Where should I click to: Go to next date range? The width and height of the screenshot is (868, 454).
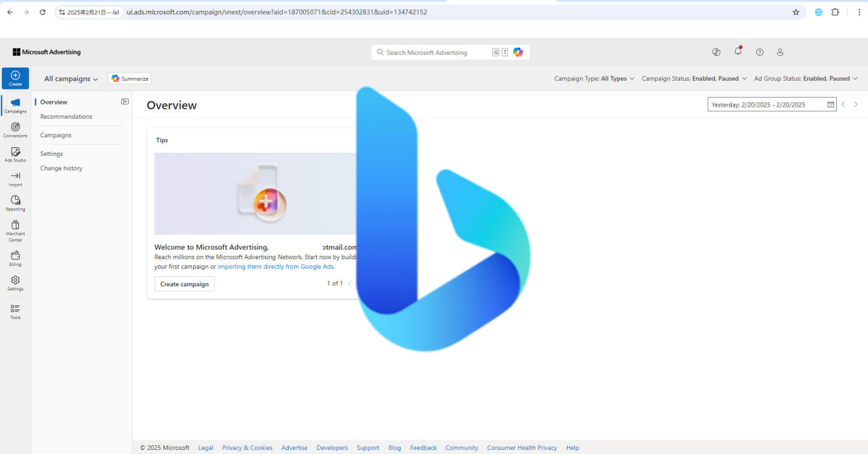(x=856, y=105)
